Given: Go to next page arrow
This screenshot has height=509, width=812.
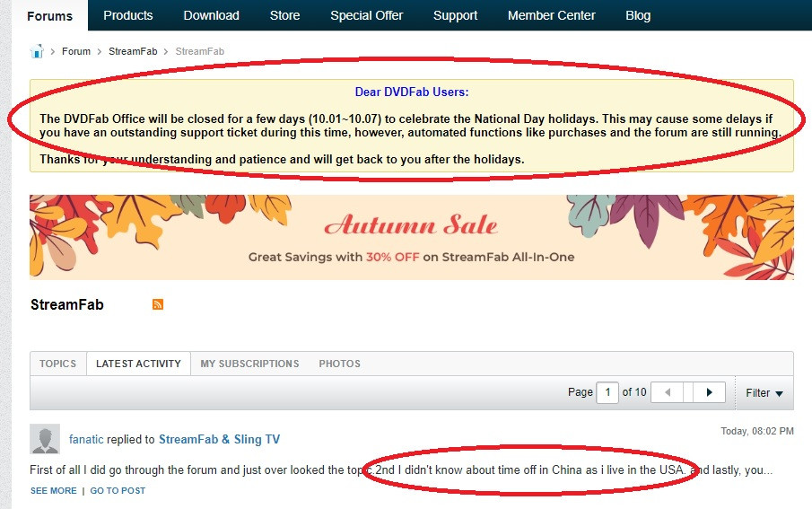Looking at the screenshot, I should [x=709, y=392].
